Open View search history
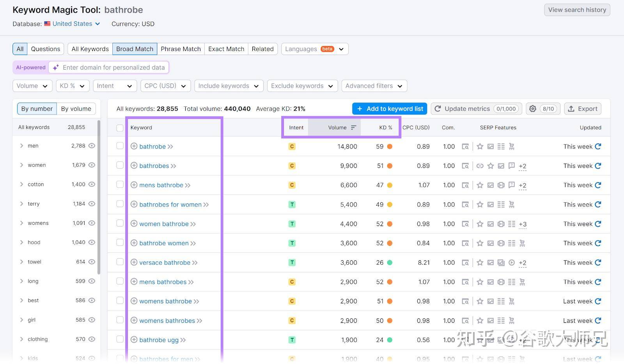 (577, 10)
